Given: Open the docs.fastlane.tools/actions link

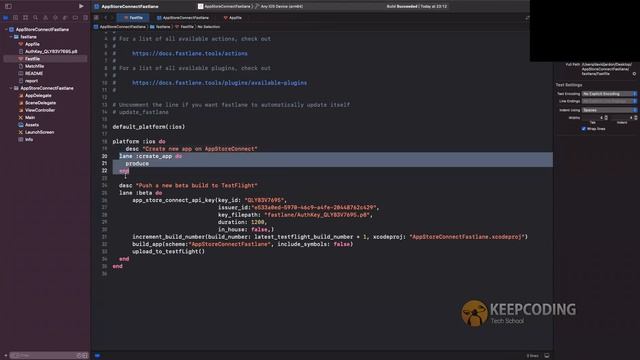Looking at the screenshot, I should click(190, 53).
